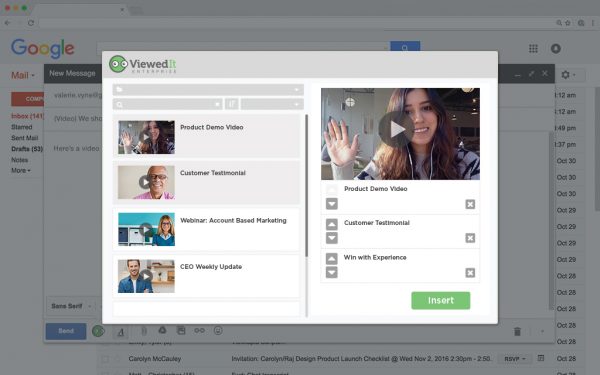Screen dimensions: 600x375
Task: Click the 'Customer Testimonial' title in video list
Action: (213, 173)
